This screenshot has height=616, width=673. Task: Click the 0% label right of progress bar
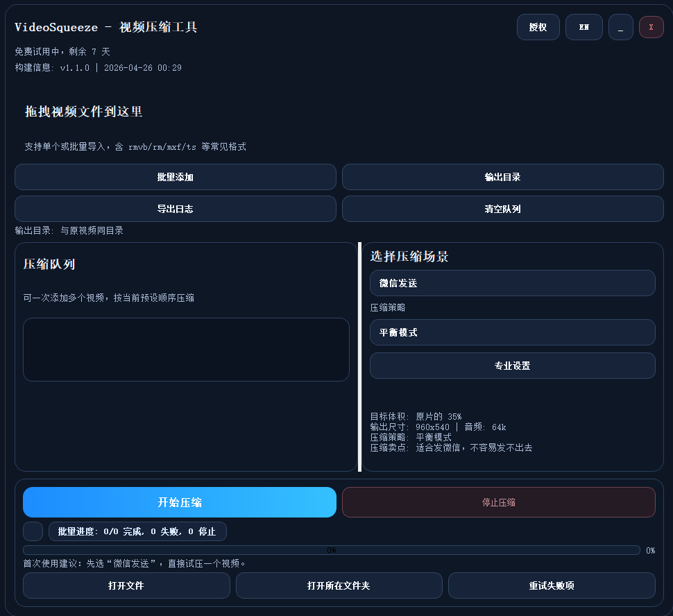click(651, 550)
